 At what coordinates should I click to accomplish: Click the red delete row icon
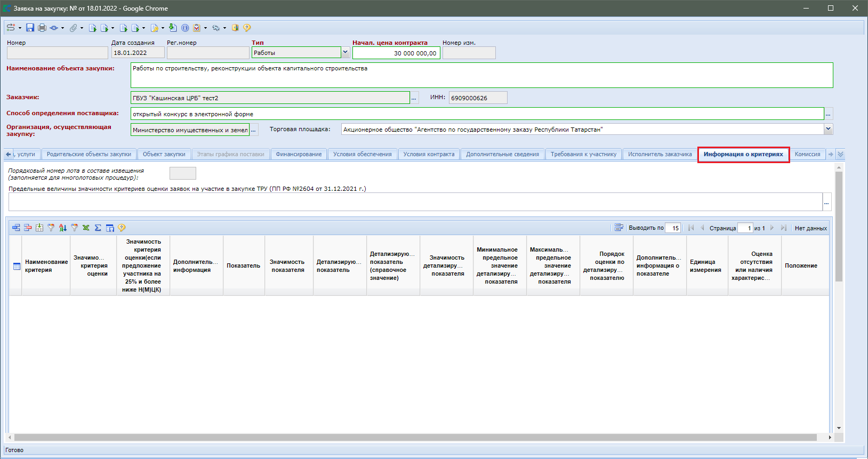[28, 228]
